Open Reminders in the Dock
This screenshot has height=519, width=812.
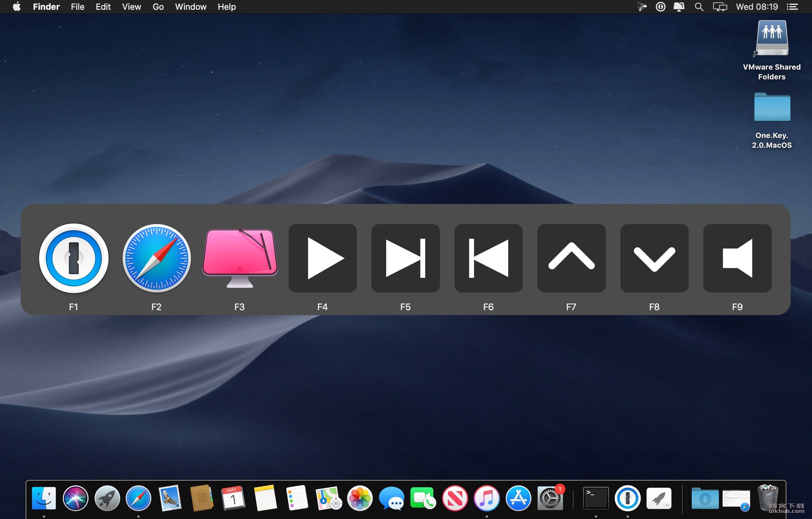297,498
